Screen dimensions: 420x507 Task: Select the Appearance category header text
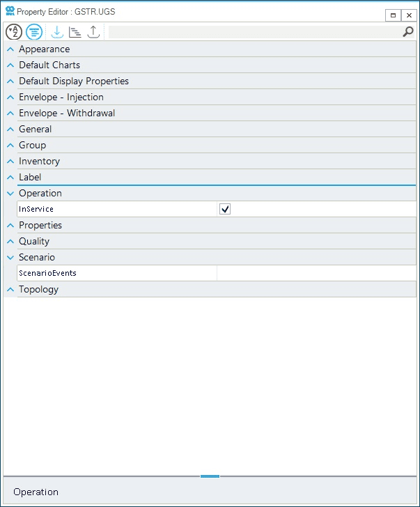tap(45, 49)
